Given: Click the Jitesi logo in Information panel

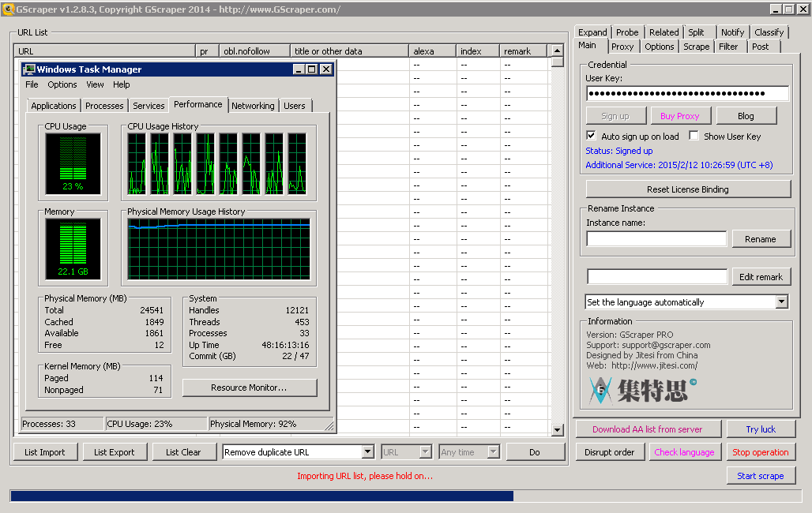Looking at the screenshot, I should point(643,390).
